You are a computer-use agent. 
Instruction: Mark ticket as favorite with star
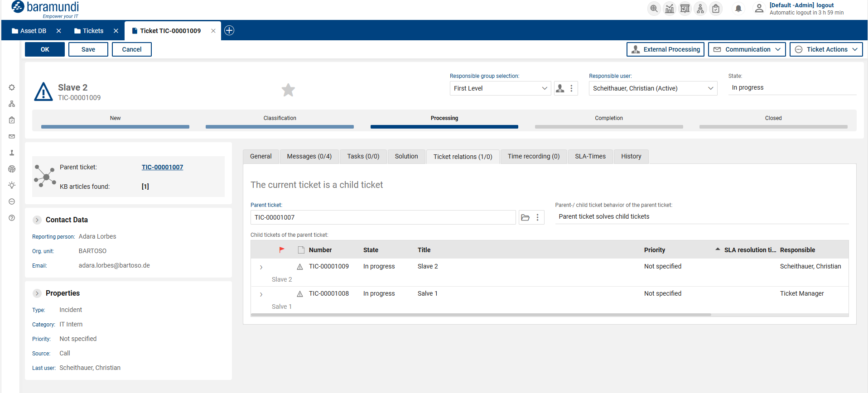(288, 90)
